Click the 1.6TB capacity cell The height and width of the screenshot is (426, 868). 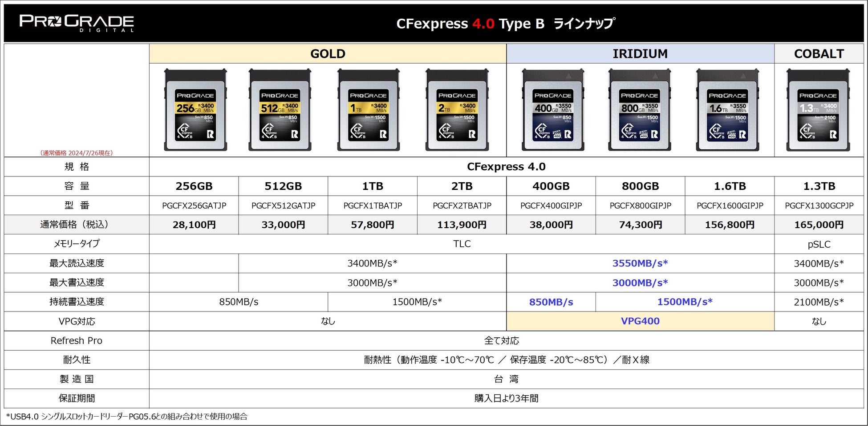coord(730,186)
